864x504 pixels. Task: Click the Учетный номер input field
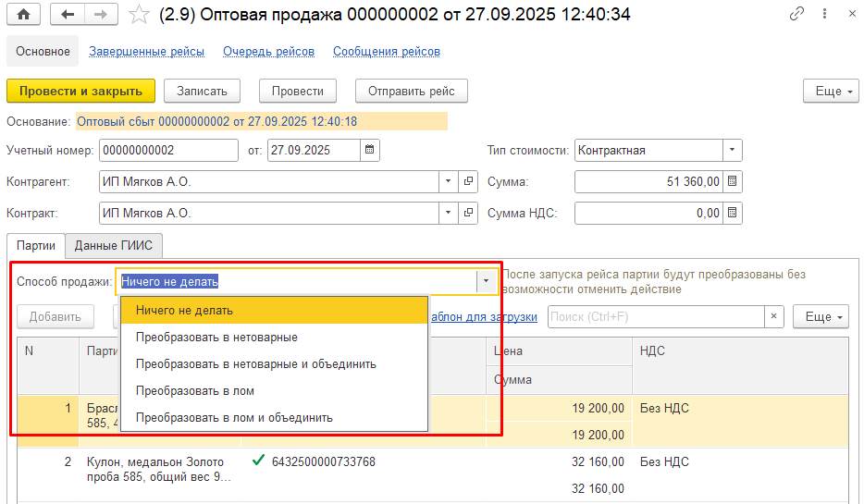[x=167, y=150]
